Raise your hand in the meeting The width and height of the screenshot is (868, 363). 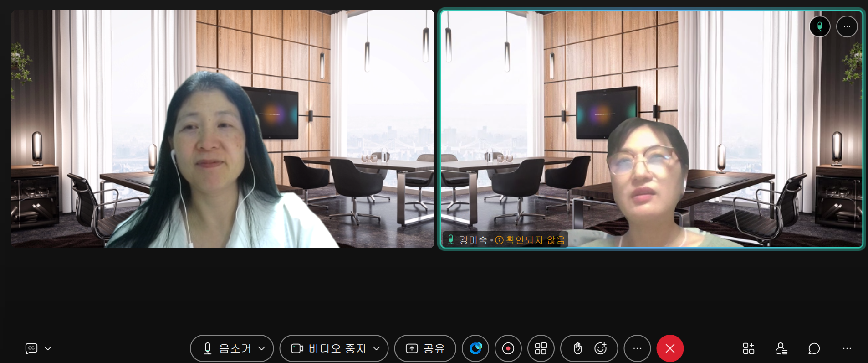[x=577, y=348]
